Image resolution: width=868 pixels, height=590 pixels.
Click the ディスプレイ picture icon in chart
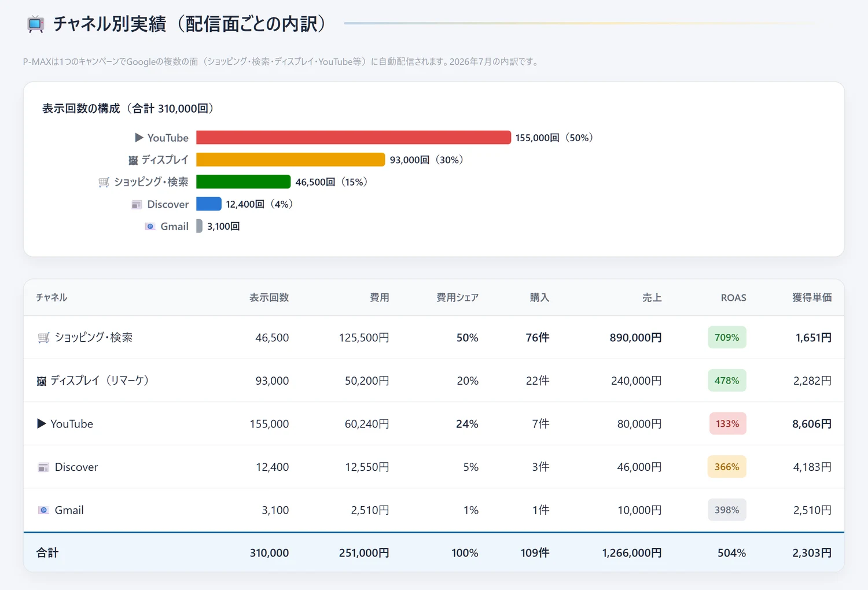[133, 160]
